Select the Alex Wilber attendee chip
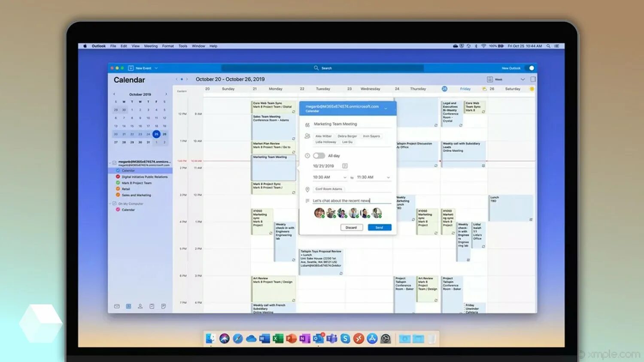 [x=323, y=136]
